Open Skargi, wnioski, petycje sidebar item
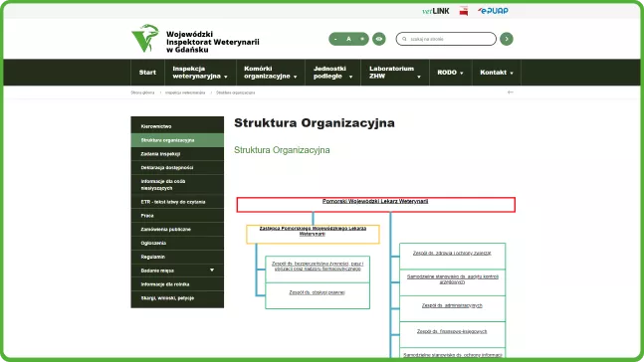The image size is (644, 362). tap(177, 298)
